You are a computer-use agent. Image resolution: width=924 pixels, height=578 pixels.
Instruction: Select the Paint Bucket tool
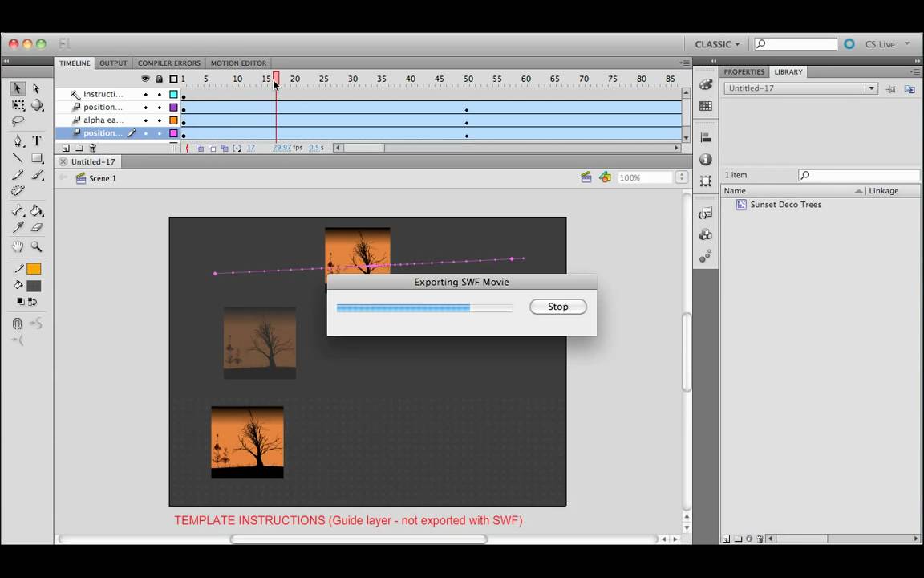pos(37,210)
